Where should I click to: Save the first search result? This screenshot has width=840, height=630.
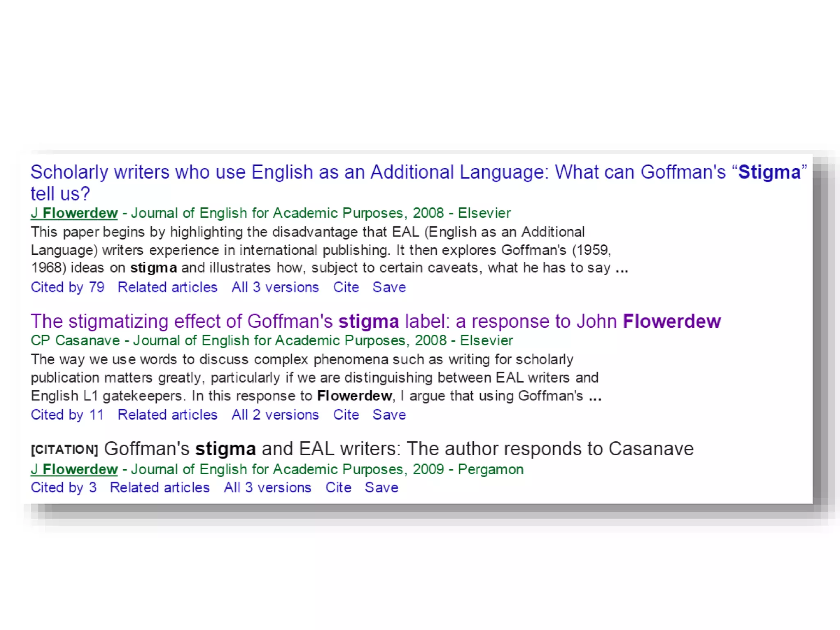click(389, 287)
